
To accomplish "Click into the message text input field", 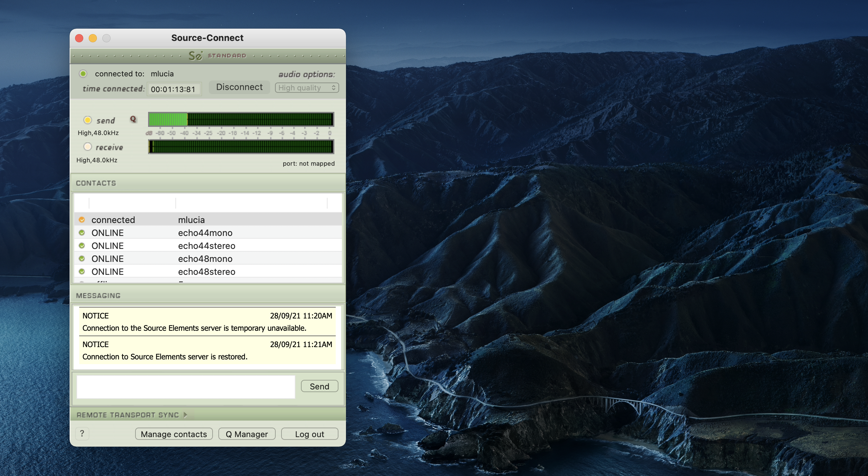I will pyautogui.click(x=186, y=387).
